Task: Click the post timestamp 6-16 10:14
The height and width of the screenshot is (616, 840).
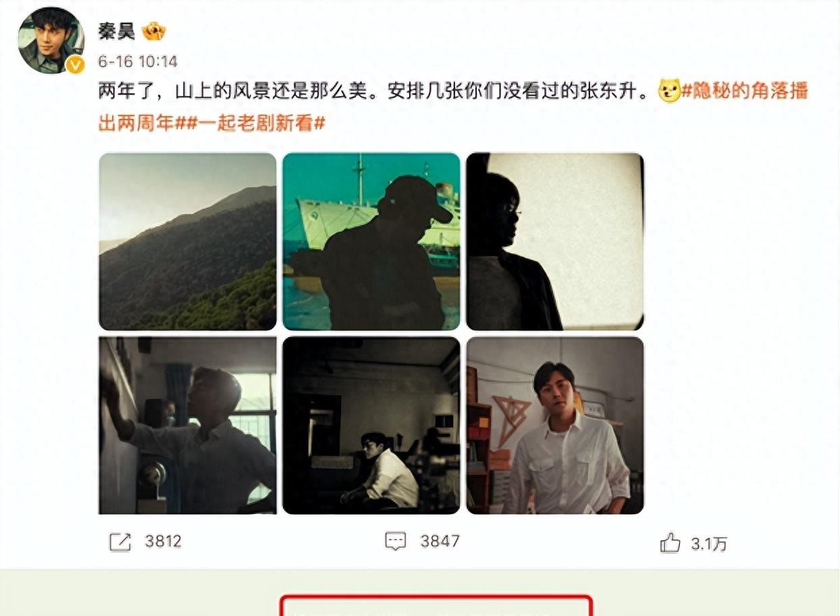Action: point(138,61)
